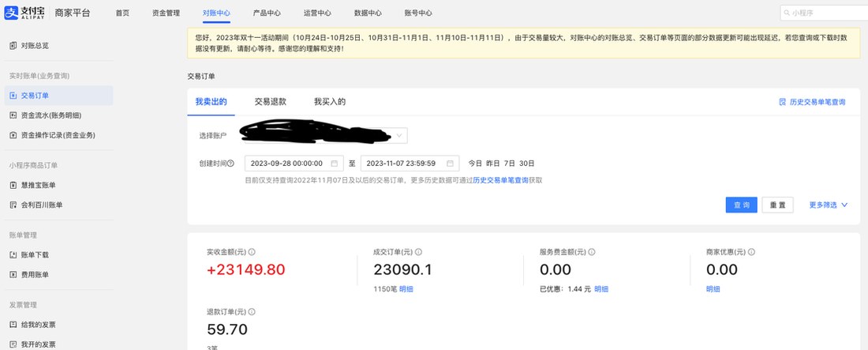Switch to 交易退款 tab
This screenshot has height=350, width=868.
270,102
